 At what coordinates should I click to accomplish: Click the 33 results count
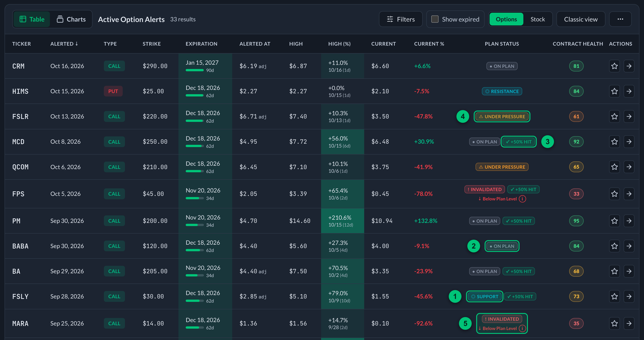point(183,19)
